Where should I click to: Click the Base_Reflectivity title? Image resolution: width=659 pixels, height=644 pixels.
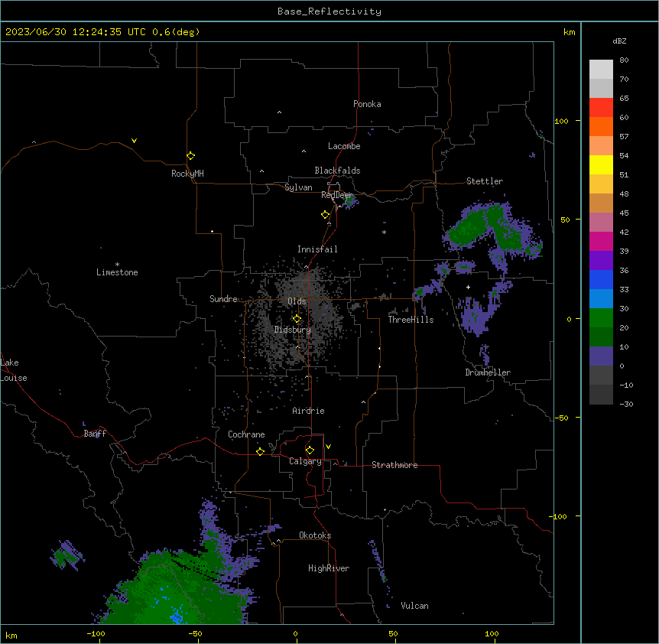point(329,11)
